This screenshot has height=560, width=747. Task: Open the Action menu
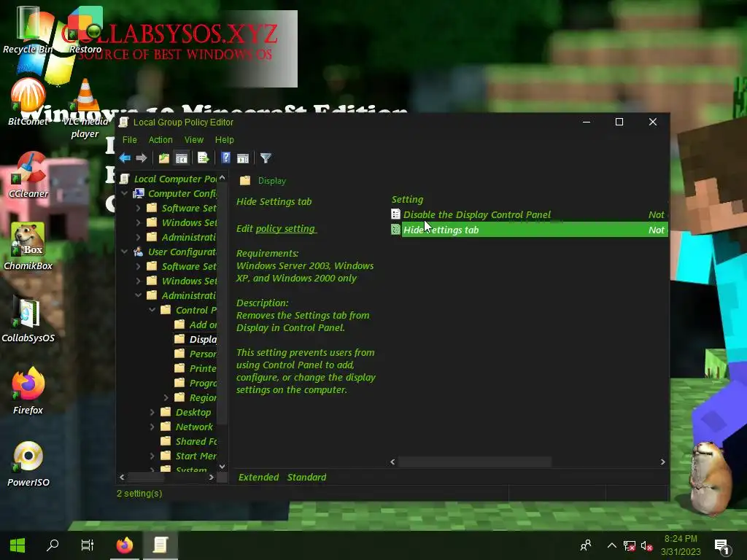[160, 139]
